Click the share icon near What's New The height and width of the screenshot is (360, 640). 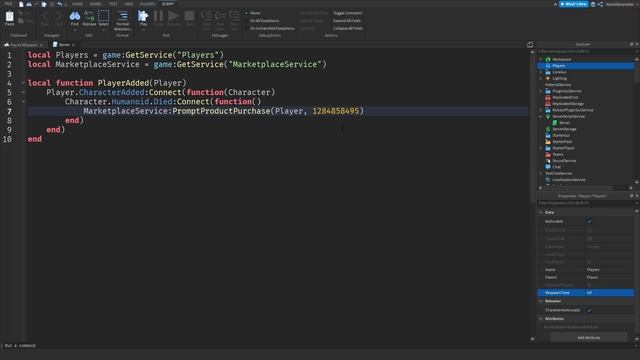click(x=600, y=4)
